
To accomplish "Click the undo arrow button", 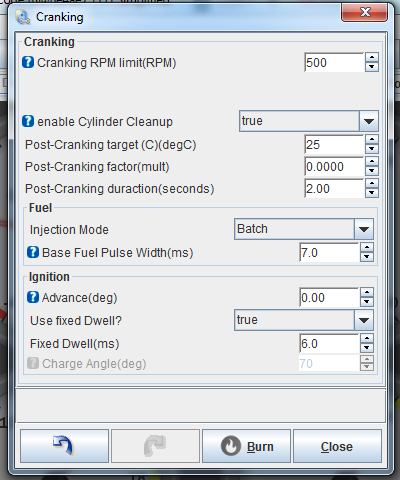I will [64, 446].
